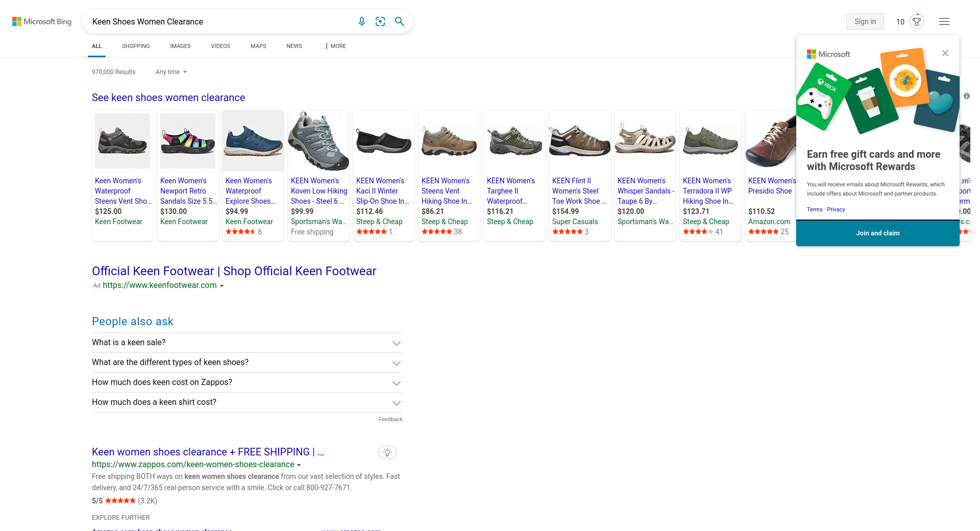Click the microphone voice search icon

361,21
